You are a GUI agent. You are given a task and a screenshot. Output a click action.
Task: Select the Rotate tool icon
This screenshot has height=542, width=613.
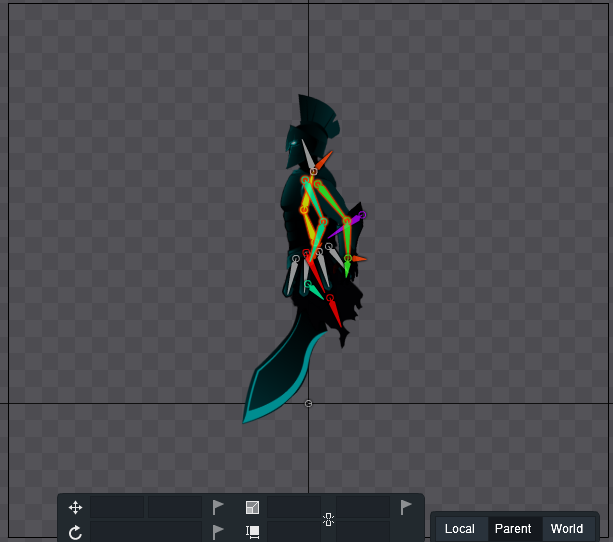click(x=75, y=532)
